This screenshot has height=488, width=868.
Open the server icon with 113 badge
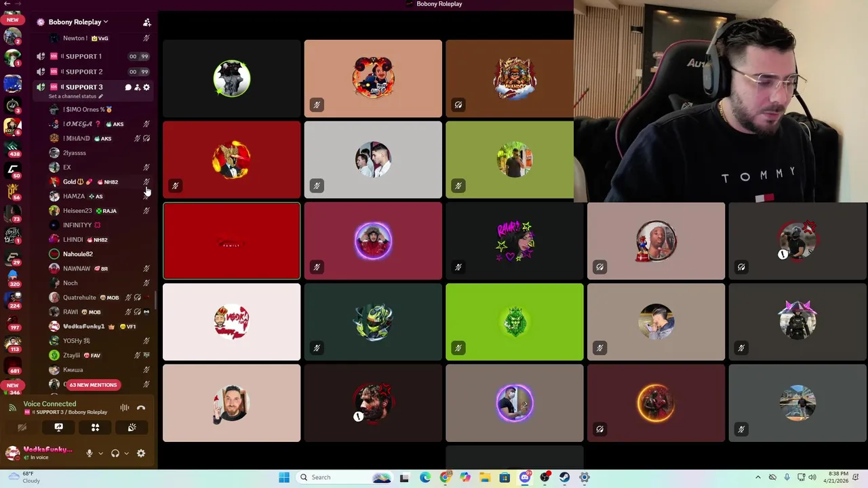[12, 342]
